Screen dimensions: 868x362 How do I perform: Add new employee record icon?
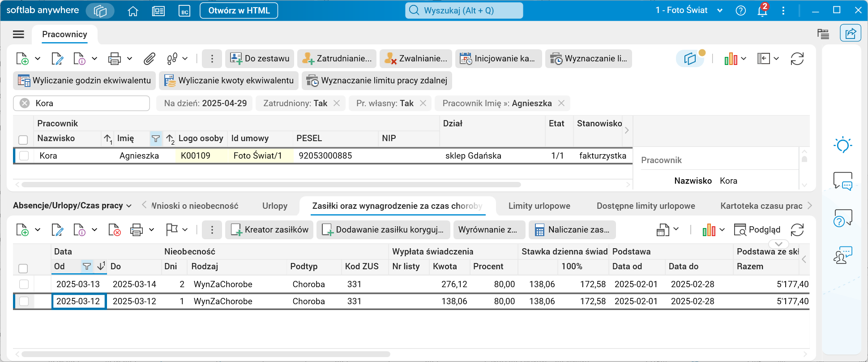tap(22, 59)
